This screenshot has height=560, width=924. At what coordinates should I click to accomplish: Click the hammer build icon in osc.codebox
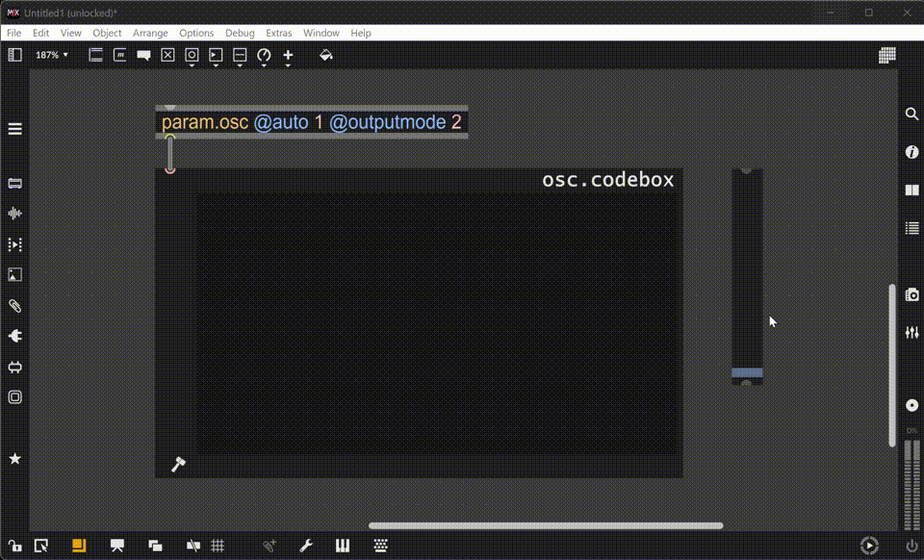(178, 464)
